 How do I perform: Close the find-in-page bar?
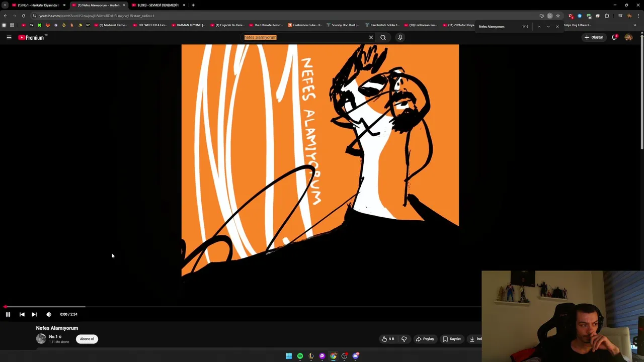(557, 26)
